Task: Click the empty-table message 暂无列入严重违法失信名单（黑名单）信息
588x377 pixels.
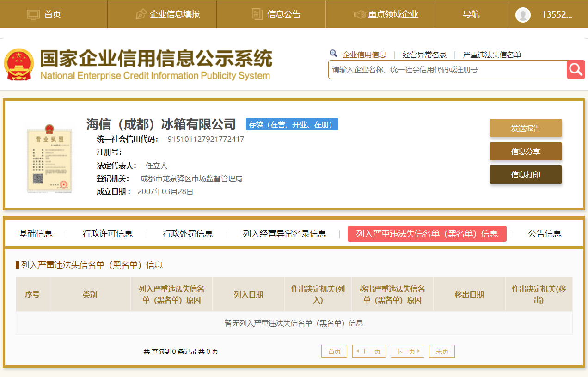Action: coord(294,323)
